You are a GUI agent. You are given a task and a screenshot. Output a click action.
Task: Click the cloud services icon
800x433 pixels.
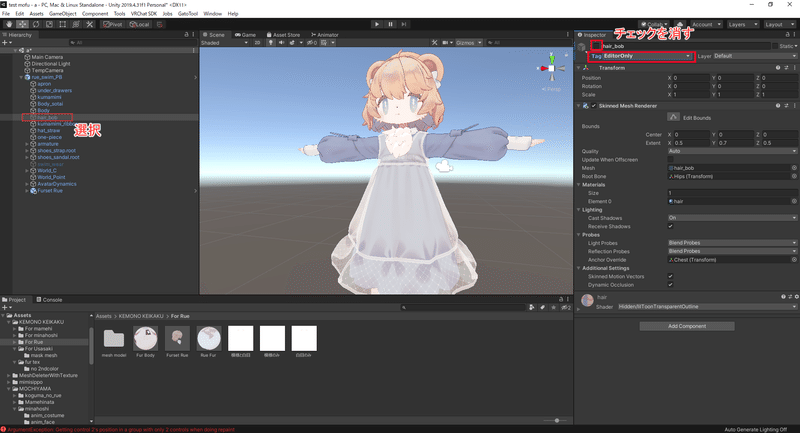680,24
